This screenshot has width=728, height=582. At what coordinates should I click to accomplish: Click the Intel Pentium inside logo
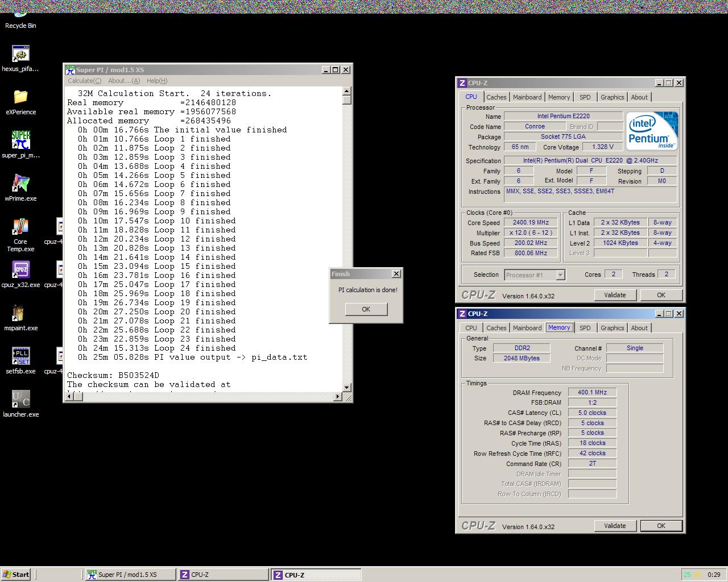click(x=652, y=131)
